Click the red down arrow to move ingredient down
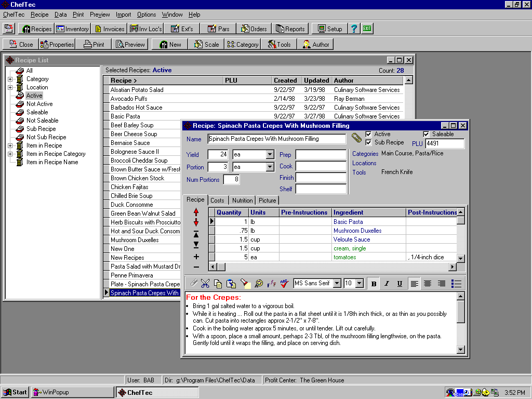 (x=196, y=222)
